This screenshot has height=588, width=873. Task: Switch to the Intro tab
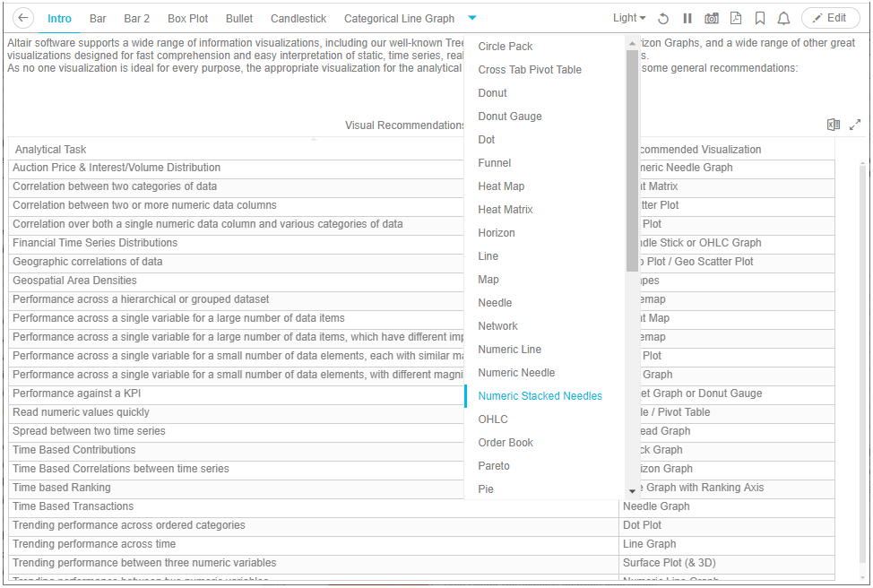pyautogui.click(x=59, y=18)
